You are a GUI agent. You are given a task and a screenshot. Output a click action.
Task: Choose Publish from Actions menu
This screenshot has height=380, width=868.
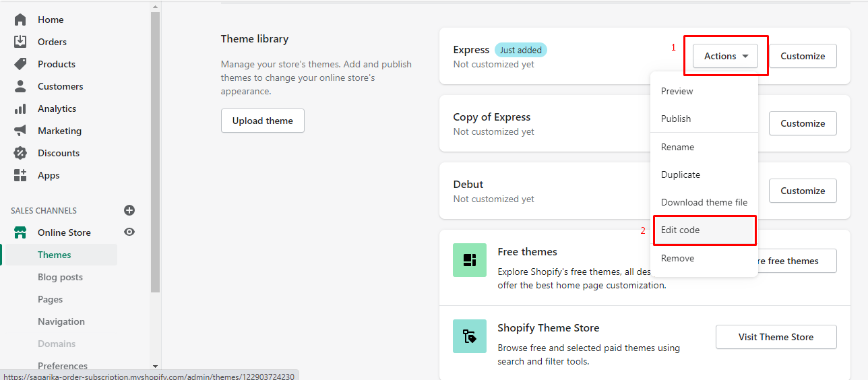[x=704, y=119]
